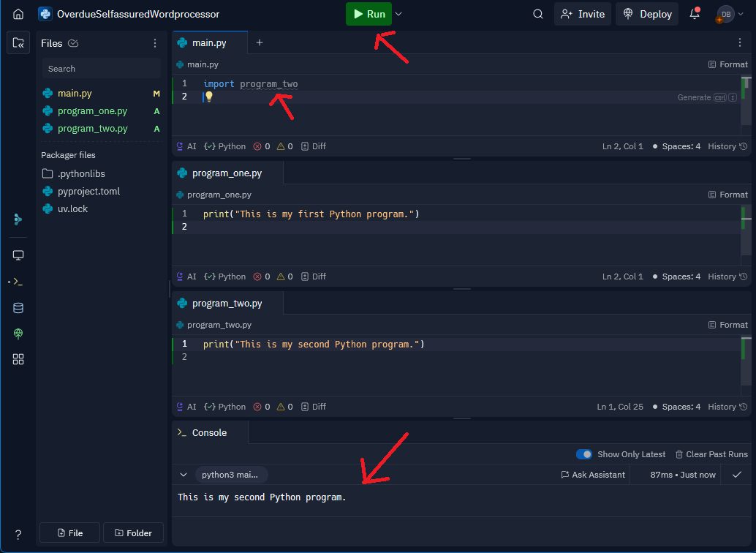The height and width of the screenshot is (553, 756).
Task: Click the Files search field
Action: point(101,69)
